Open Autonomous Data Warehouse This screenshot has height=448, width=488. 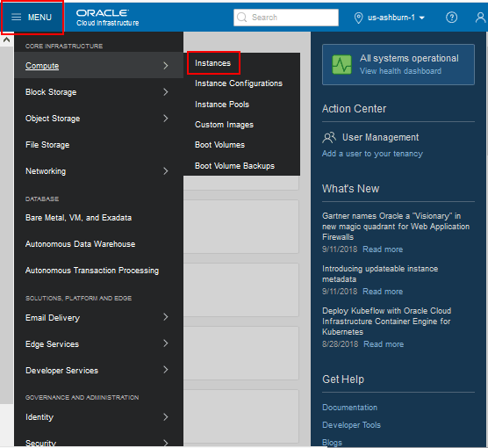(x=80, y=244)
